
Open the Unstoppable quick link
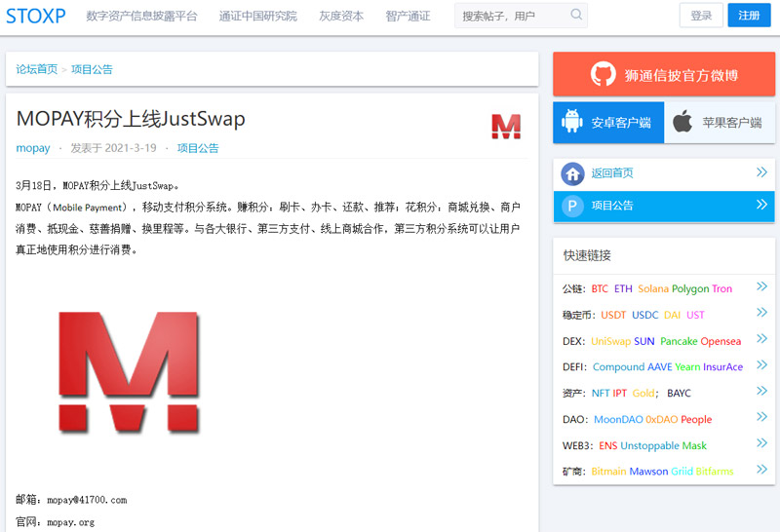[x=649, y=446]
